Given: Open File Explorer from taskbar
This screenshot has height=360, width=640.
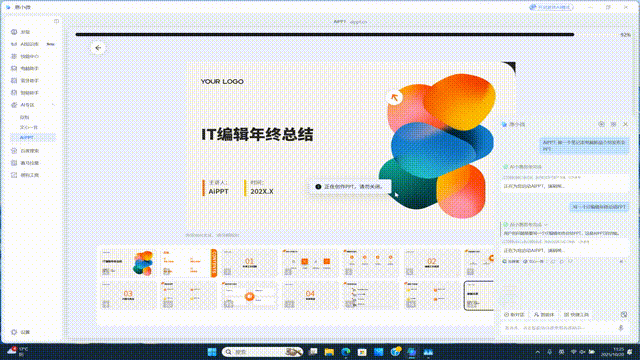Looking at the screenshot, I should click(329, 351).
